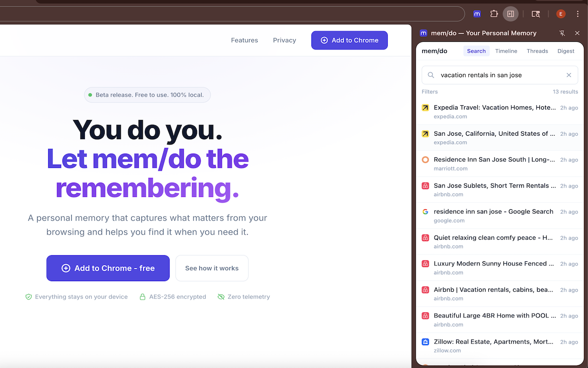Open Residence Inn San Jose South result
The image size is (588, 368).
500,164
